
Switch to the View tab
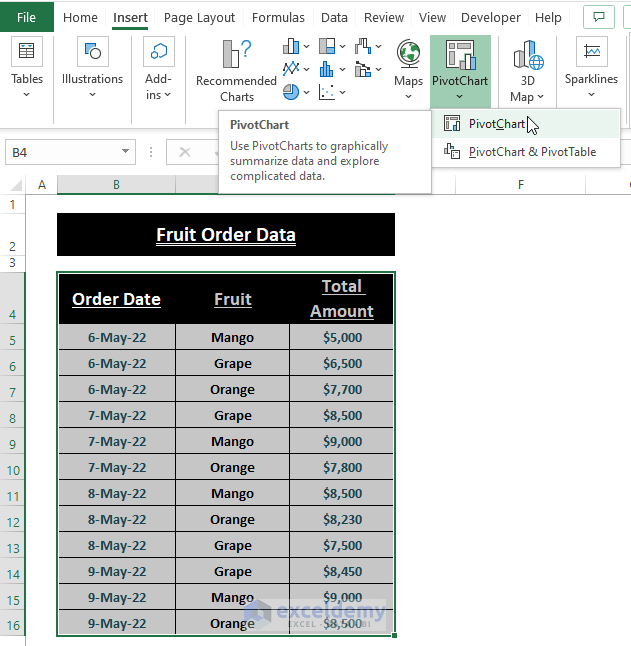coord(432,17)
